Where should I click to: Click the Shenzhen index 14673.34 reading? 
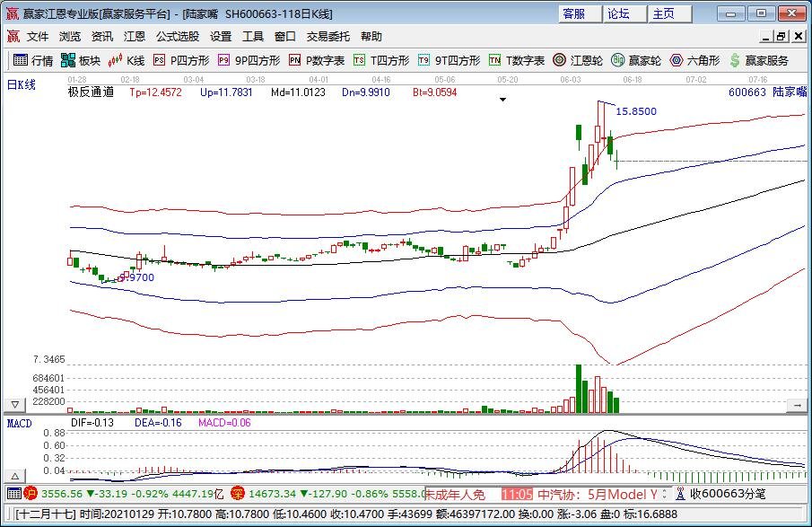coord(272,494)
